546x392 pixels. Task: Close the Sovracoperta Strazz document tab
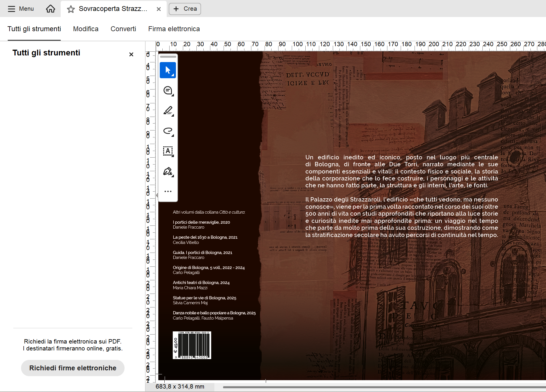click(x=159, y=9)
